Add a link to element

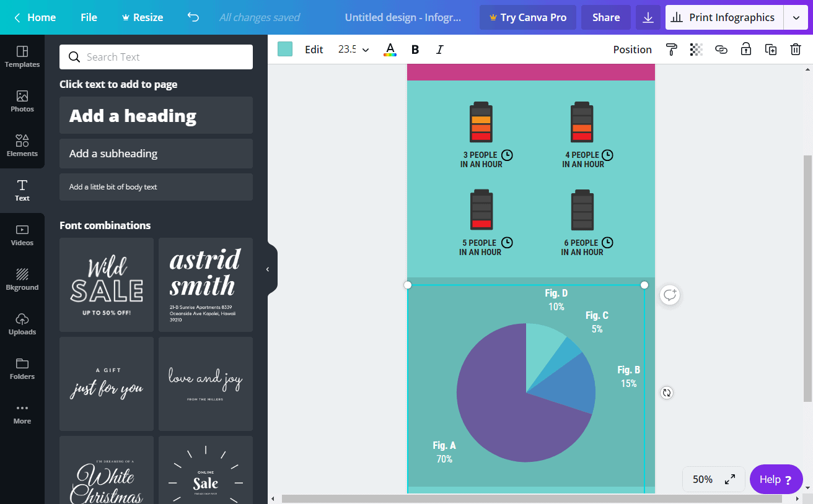(x=721, y=50)
